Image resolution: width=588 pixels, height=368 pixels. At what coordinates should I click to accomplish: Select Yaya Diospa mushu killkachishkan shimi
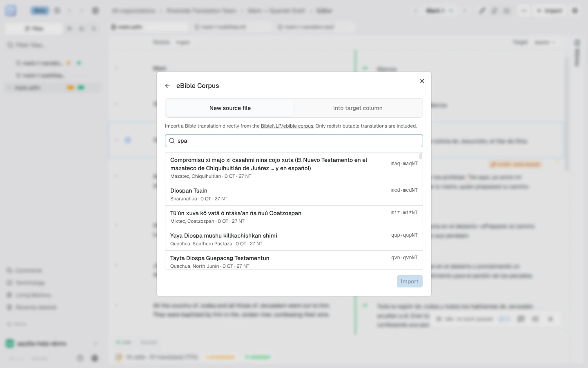pyautogui.click(x=294, y=239)
